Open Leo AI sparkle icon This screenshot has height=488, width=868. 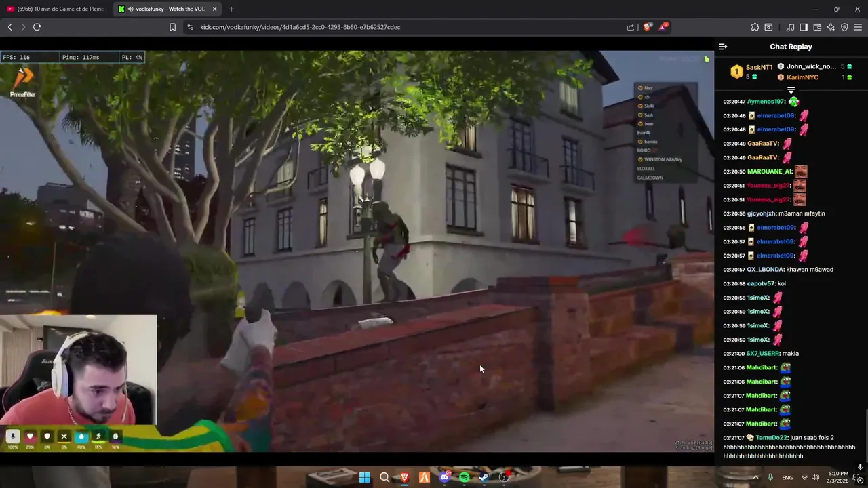tap(831, 27)
